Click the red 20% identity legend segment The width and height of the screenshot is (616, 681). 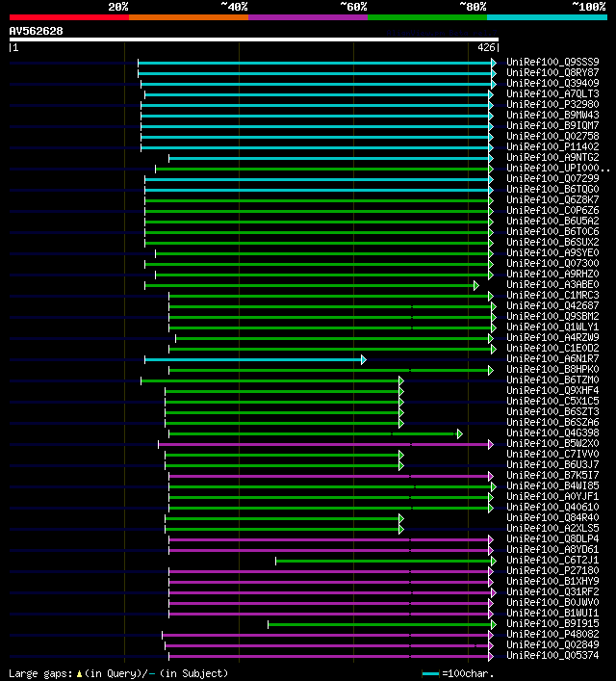tap(69, 17)
